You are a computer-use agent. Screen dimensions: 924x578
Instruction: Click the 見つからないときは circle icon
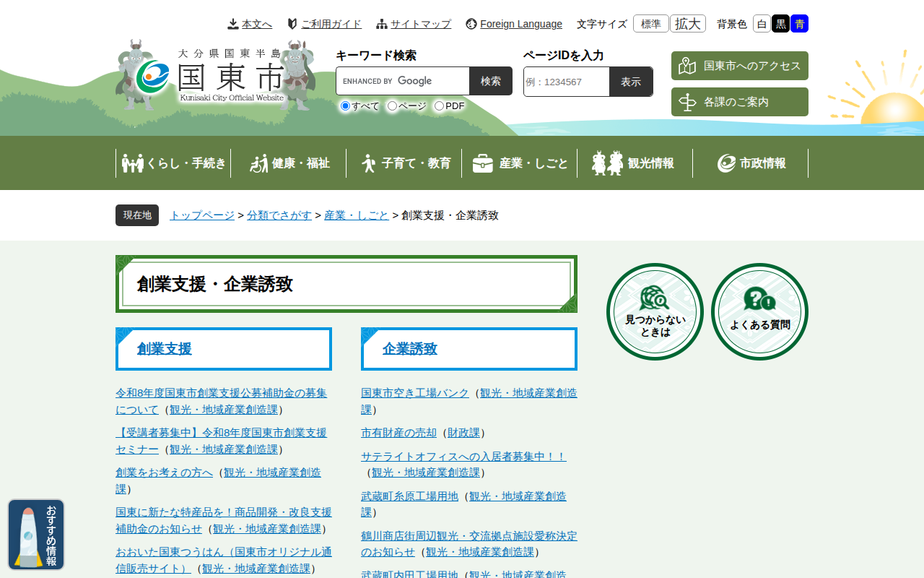point(655,311)
